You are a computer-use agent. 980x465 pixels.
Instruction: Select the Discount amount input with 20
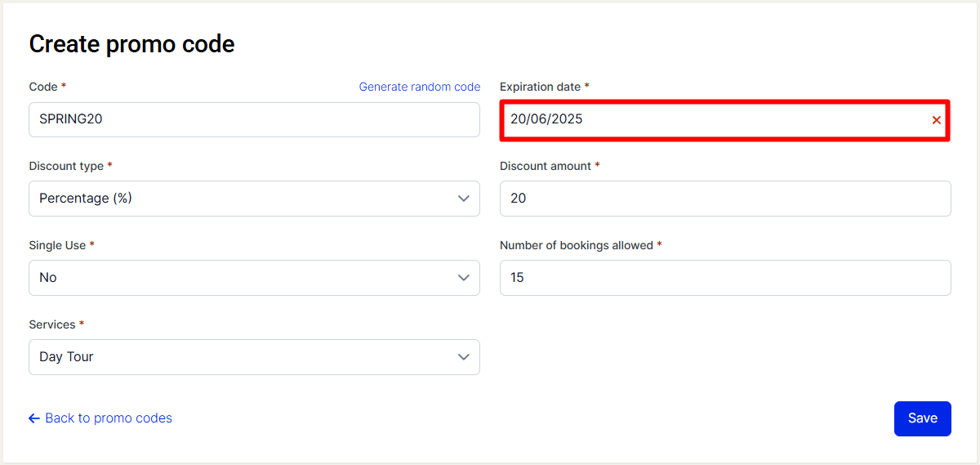[x=725, y=199]
